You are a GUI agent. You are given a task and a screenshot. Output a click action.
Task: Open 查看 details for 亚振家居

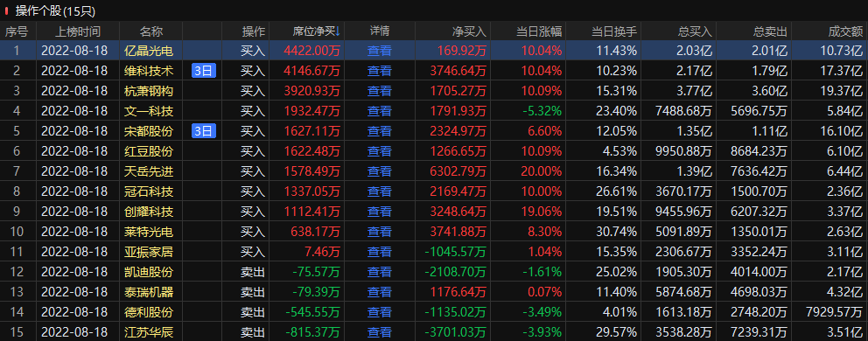379,252
